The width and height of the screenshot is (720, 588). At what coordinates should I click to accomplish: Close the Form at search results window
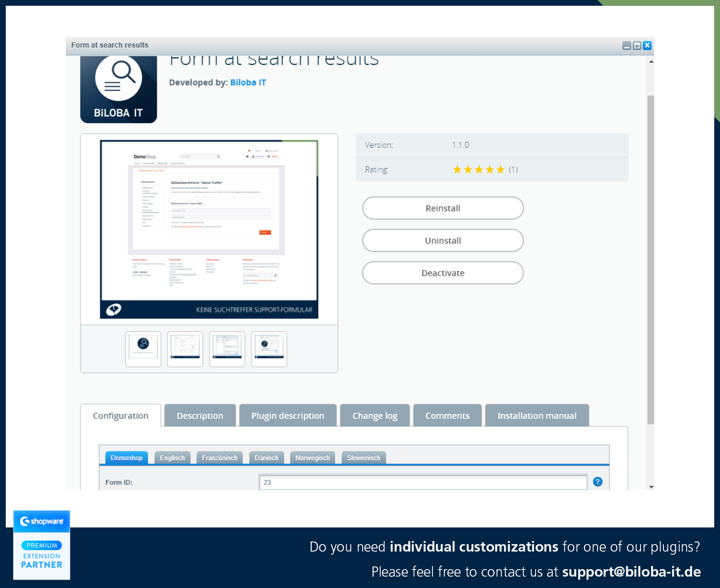tap(647, 46)
